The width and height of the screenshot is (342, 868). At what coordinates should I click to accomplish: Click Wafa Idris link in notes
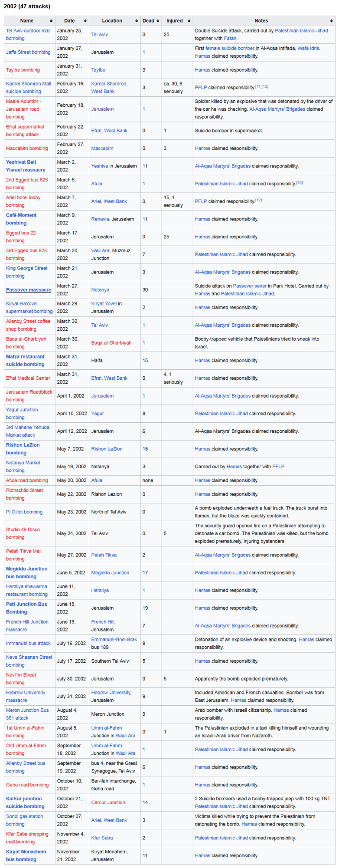(308, 49)
